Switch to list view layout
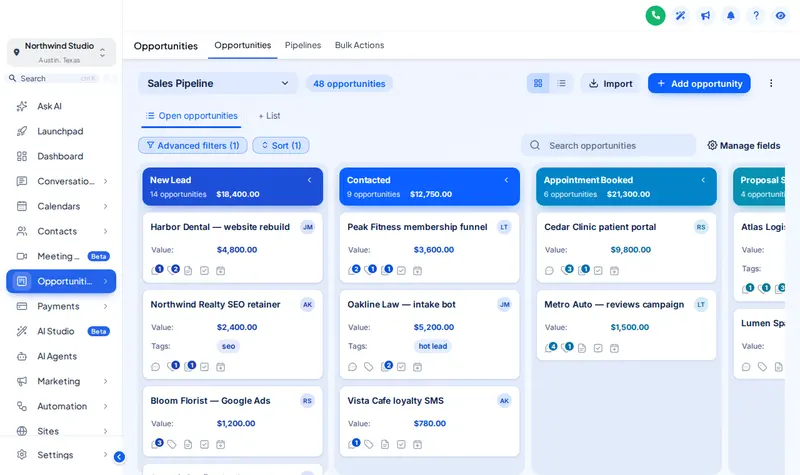 point(561,83)
